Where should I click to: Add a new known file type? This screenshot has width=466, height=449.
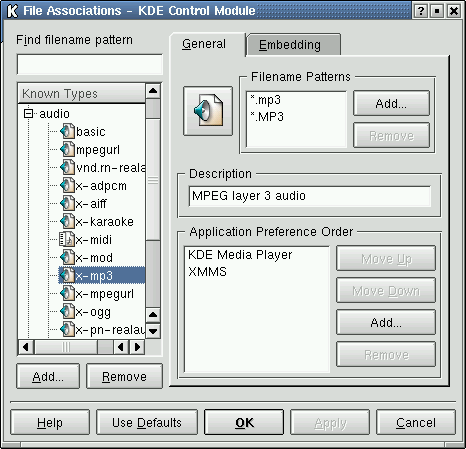(x=48, y=376)
